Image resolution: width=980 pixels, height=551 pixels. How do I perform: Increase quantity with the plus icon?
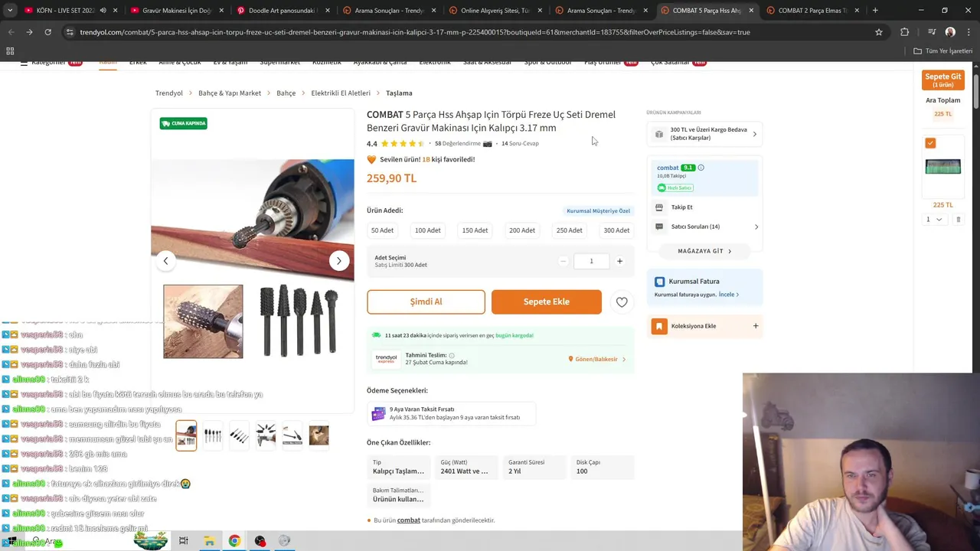click(x=619, y=261)
